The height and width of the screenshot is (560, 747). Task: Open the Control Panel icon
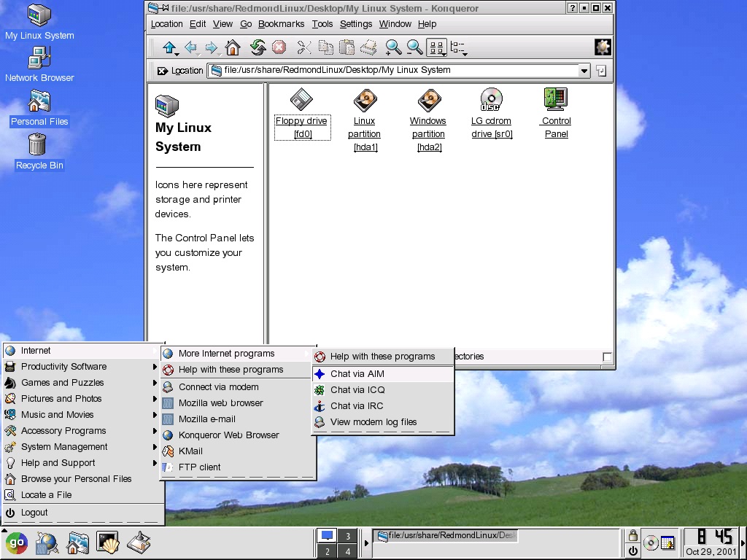(556, 114)
